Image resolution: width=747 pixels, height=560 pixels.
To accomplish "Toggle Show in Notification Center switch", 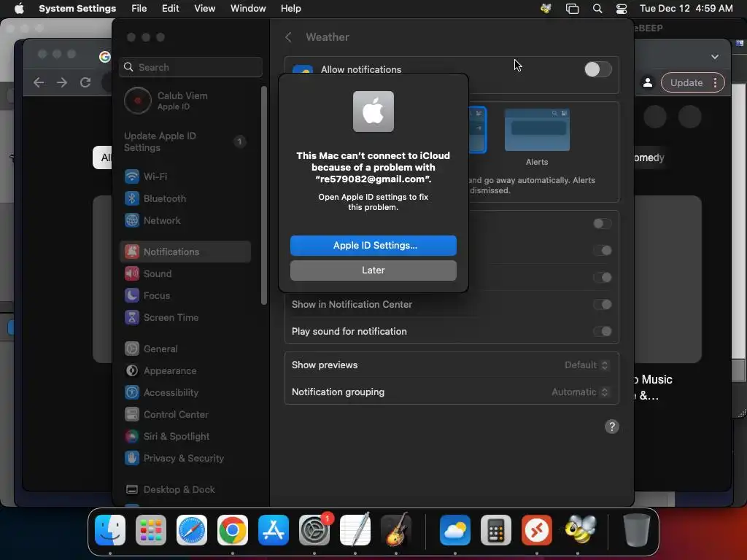I will pyautogui.click(x=603, y=304).
